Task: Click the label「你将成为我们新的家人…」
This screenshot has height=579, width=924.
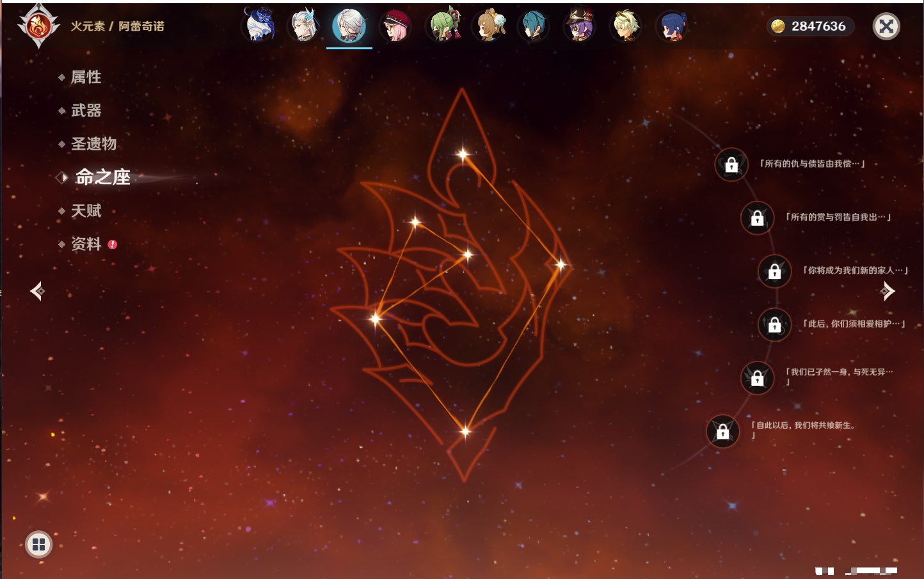Action: (856, 270)
